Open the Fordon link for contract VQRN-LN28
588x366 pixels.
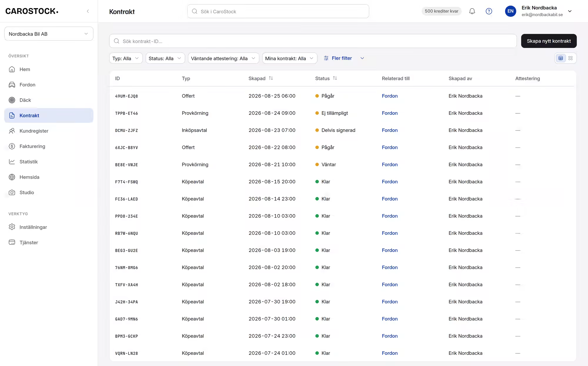pyautogui.click(x=390, y=353)
